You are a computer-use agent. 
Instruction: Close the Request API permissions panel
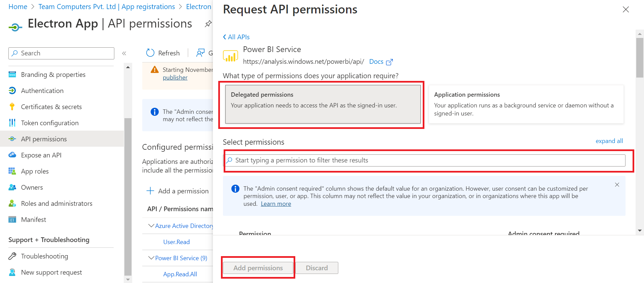click(x=626, y=9)
